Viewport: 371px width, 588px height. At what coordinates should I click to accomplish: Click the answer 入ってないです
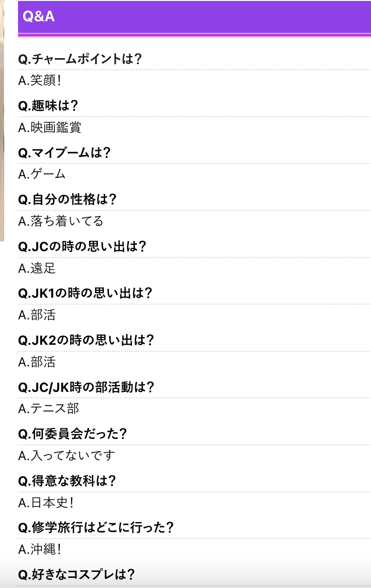click(67, 456)
